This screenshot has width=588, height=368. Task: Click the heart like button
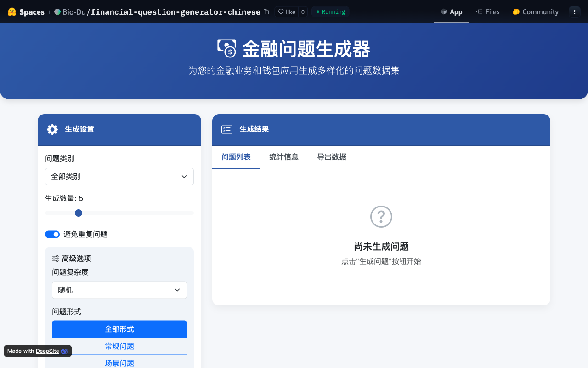point(287,12)
